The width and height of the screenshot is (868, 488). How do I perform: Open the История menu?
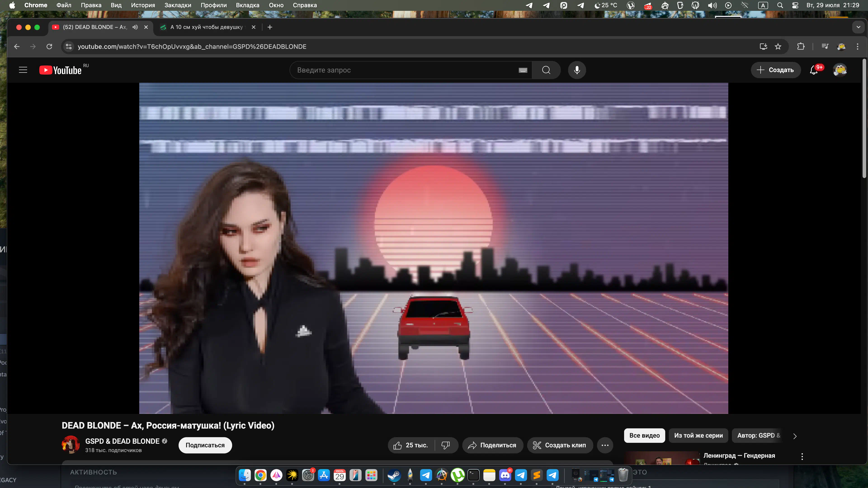tap(143, 5)
